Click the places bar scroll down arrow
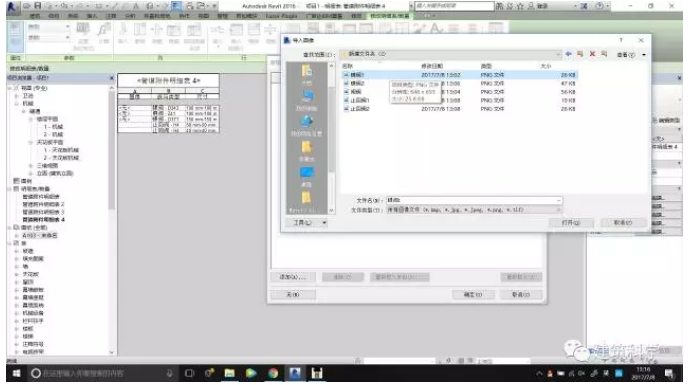The width and height of the screenshot is (692, 385). [331, 211]
